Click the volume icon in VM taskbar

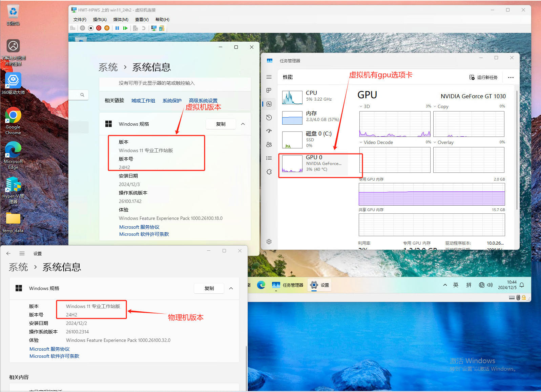click(490, 285)
